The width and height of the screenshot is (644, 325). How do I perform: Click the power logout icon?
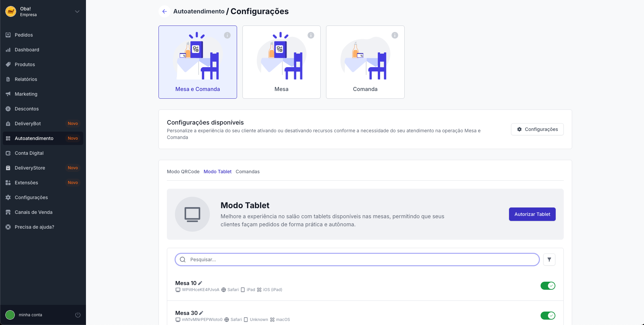click(78, 315)
